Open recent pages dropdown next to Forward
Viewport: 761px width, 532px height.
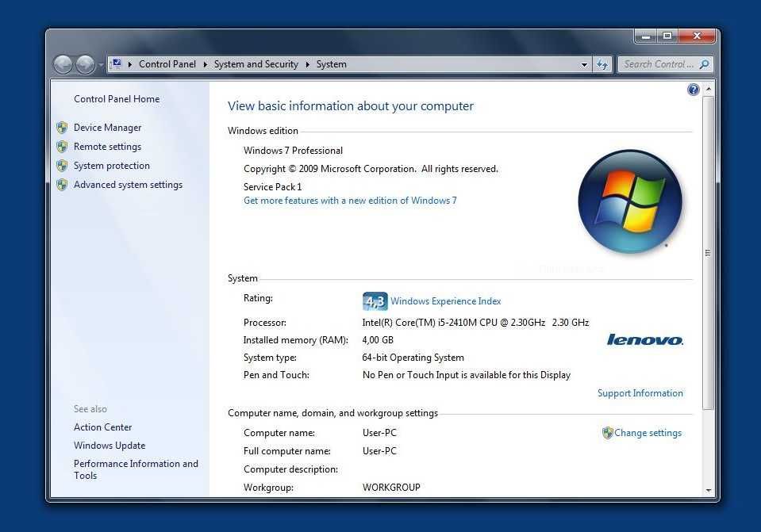[101, 64]
